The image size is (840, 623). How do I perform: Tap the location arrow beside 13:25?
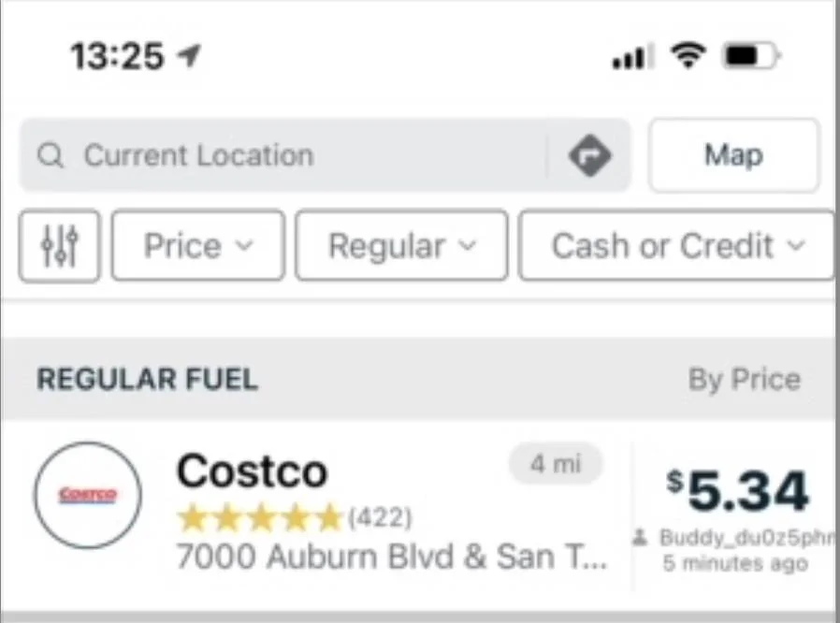tap(189, 56)
